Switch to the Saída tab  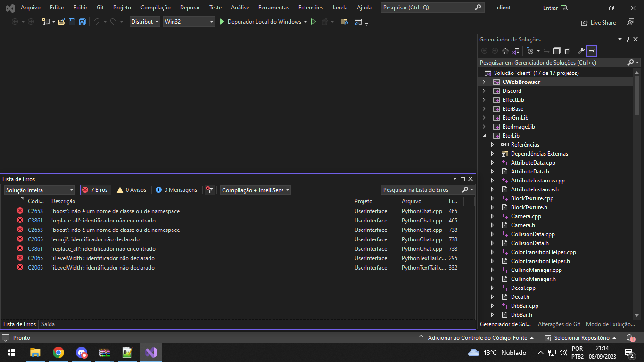coord(48,324)
